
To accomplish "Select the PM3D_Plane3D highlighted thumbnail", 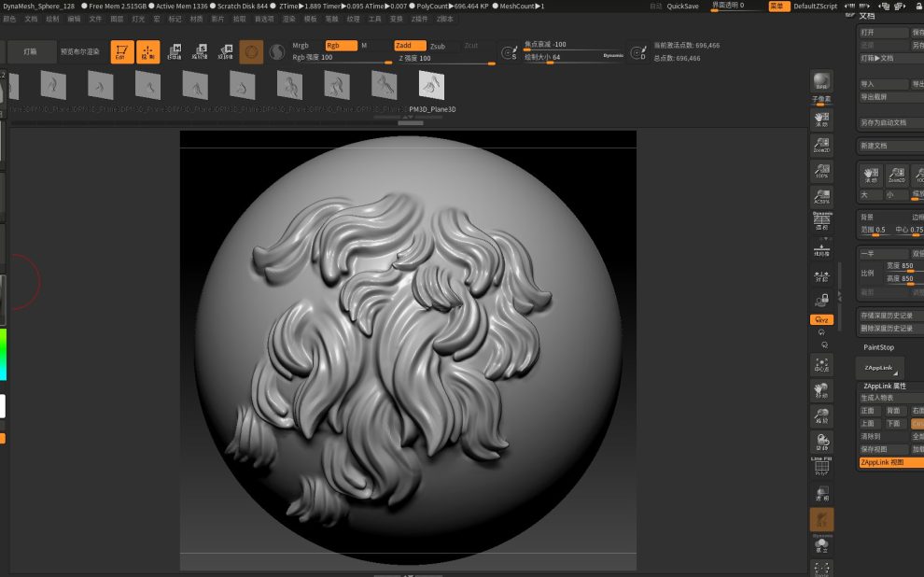I will (x=431, y=86).
